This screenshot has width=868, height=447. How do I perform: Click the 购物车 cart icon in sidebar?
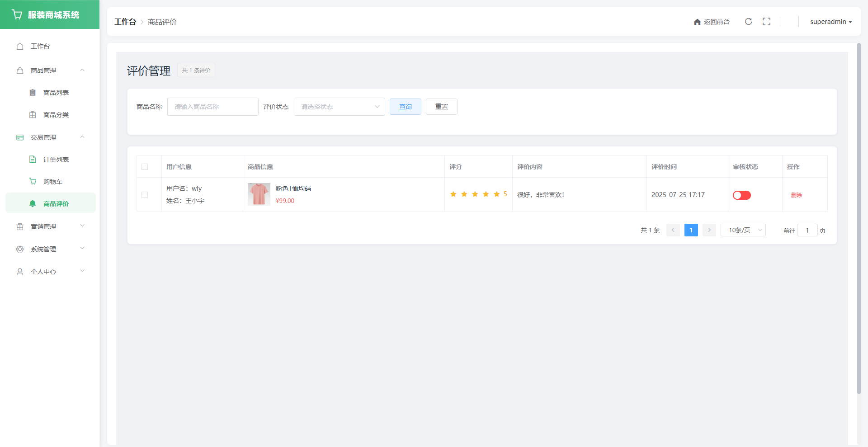pyautogui.click(x=33, y=181)
